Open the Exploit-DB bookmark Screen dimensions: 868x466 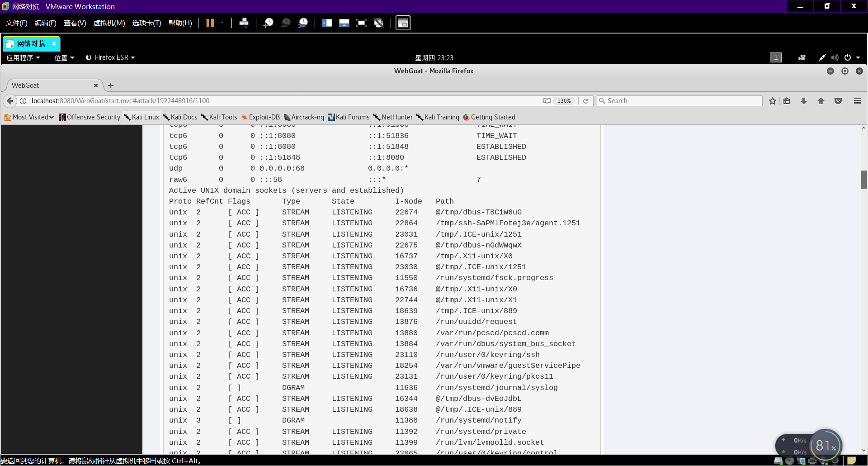[x=260, y=117]
